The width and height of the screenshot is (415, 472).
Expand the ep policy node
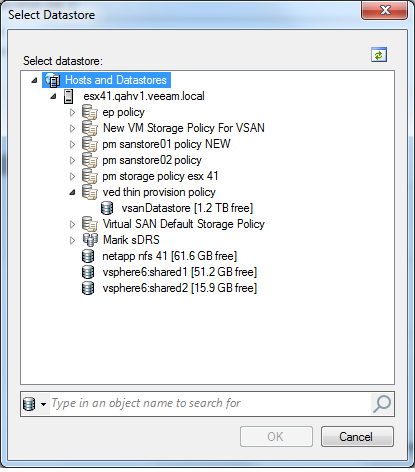click(x=72, y=113)
